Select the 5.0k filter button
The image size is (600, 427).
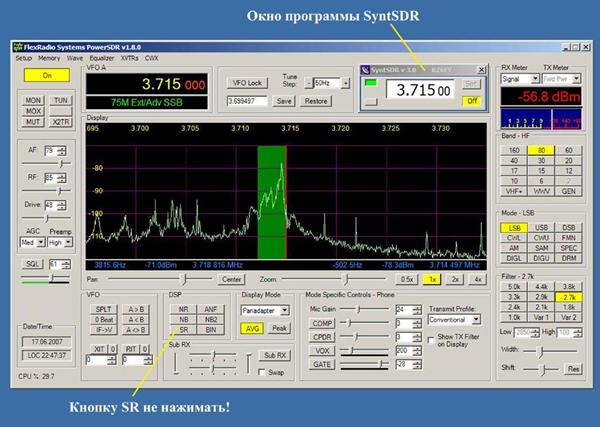(514, 287)
